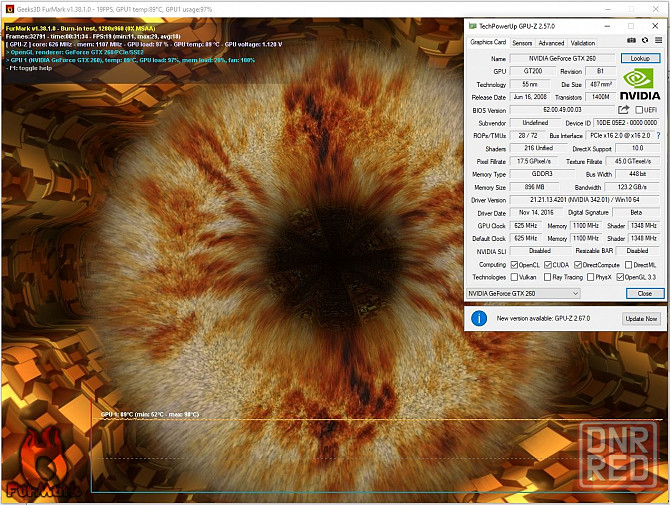Toggle the CUDA checkbox
This screenshot has width=670, height=505.
[x=548, y=265]
